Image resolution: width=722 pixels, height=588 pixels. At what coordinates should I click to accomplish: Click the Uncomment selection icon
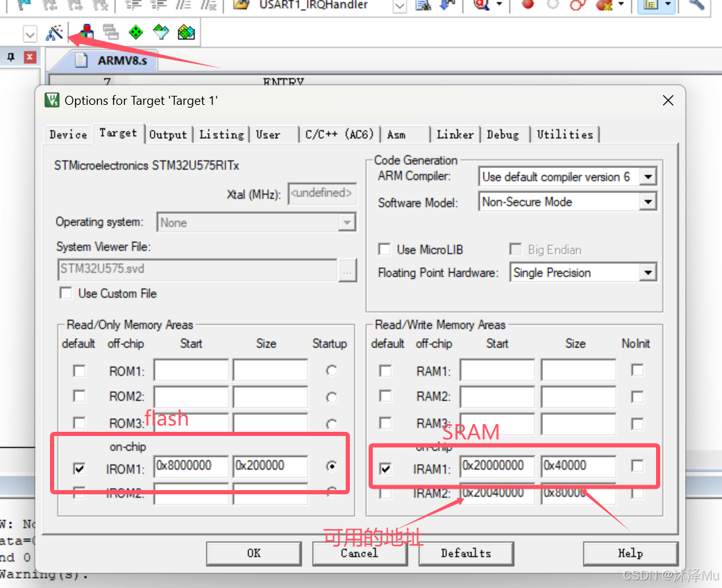pos(208,5)
